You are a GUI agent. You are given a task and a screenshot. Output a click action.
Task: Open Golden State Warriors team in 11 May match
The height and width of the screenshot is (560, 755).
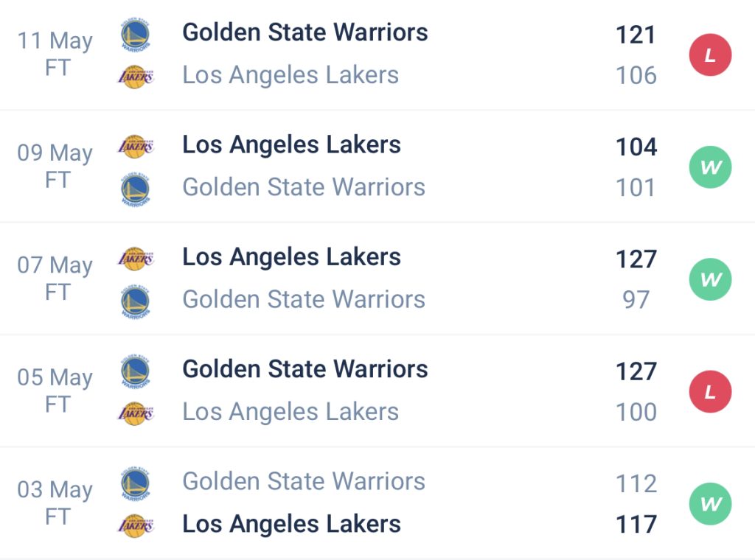point(305,32)
